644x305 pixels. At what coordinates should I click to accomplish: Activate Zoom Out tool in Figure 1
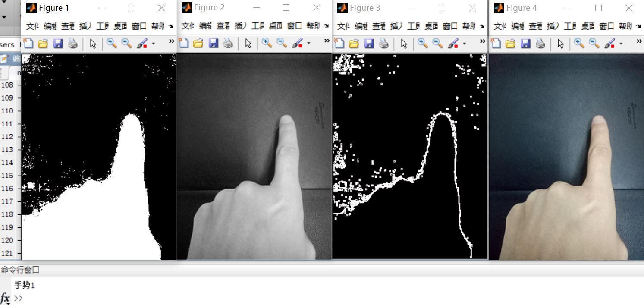(126, 43)
